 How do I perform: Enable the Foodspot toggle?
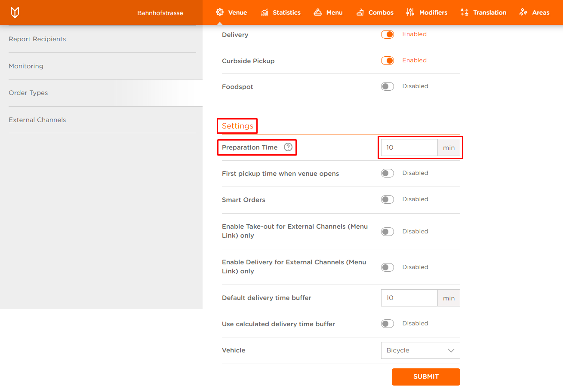[x=387, y=86]
